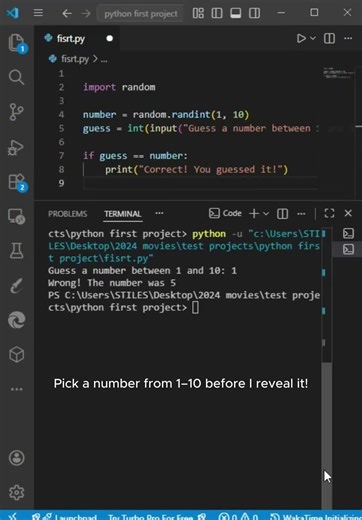This screenshot has width=362, height=520.
Task: Click terminal line 'Guess a number between 1 and 10: 1'
Action: [x=142, y=271]
